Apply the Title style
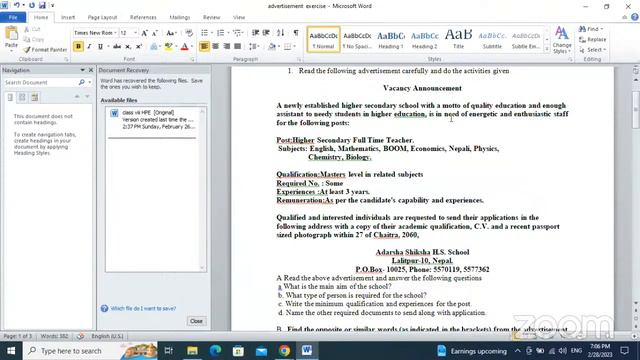This screenshot has width=640, height=360. [x=458, y=40]
